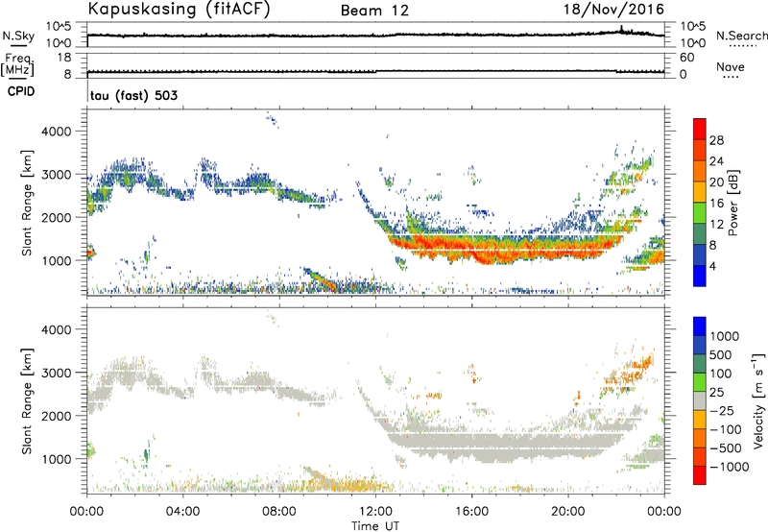Click the gray band of Velocity colorbar
The height and width of the screenshot is (532, 768).
point(700,400)
